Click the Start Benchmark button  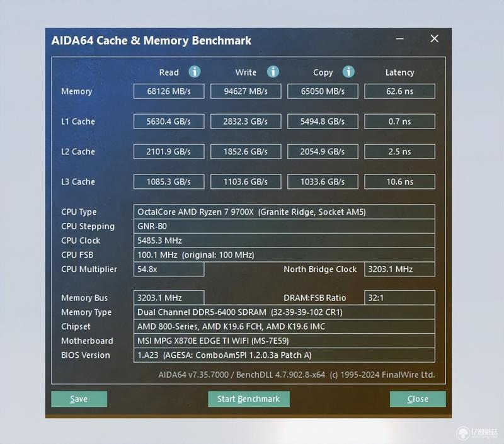248,399
